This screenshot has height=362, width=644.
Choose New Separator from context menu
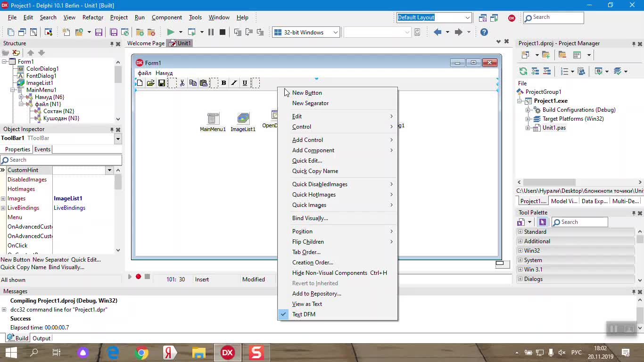pyautogui.click(x=337, y=103)
